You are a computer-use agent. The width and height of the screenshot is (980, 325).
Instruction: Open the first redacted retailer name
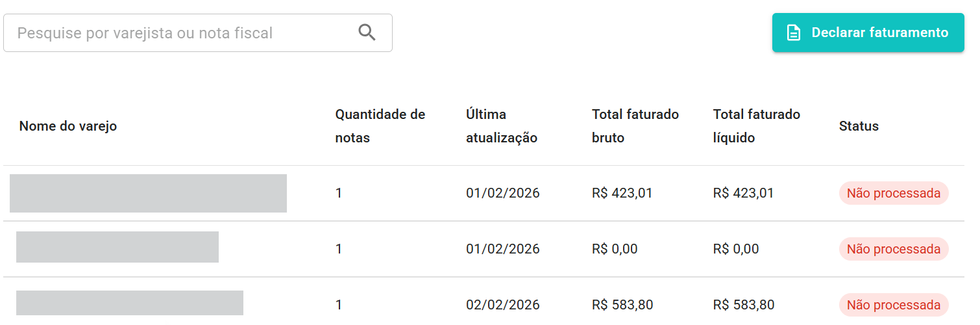[148, 193]
